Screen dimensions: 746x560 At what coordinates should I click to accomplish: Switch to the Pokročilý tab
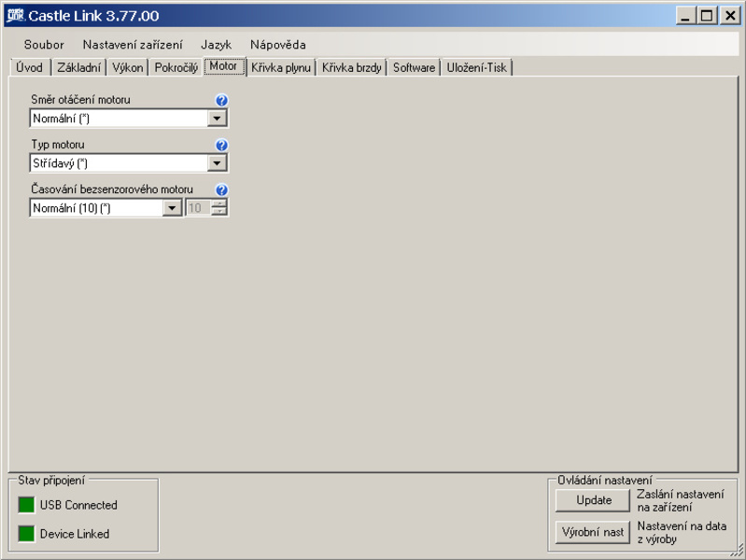[x=176, y=67]
